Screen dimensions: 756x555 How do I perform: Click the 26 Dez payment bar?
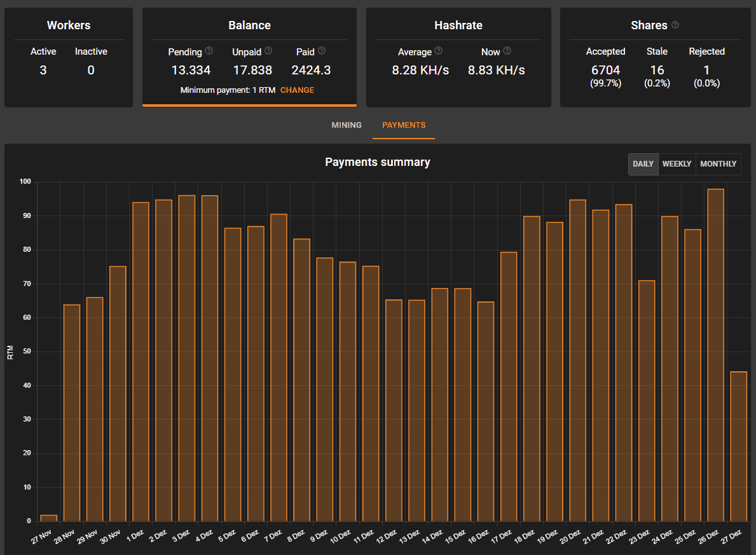click(715, 355)
